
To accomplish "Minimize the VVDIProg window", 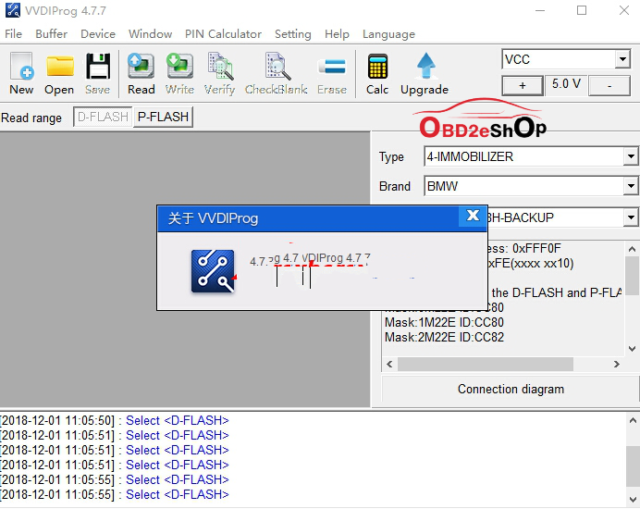I will pos(540,11).
